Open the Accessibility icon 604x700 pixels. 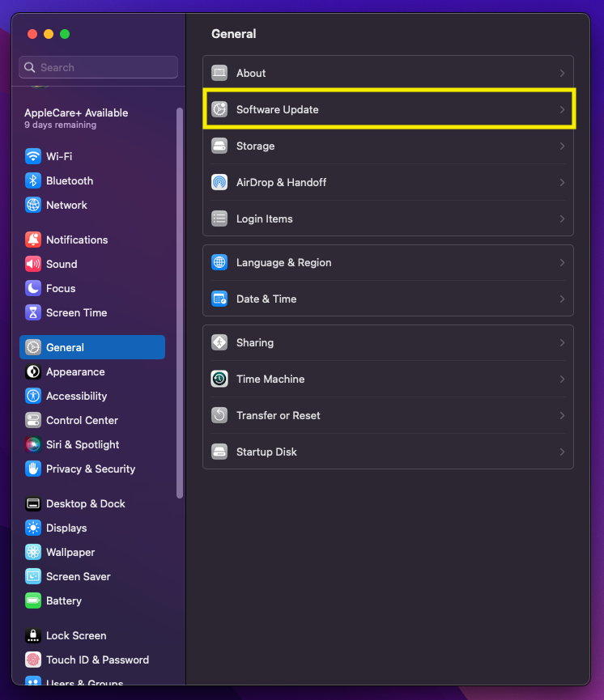click(33, 396)
